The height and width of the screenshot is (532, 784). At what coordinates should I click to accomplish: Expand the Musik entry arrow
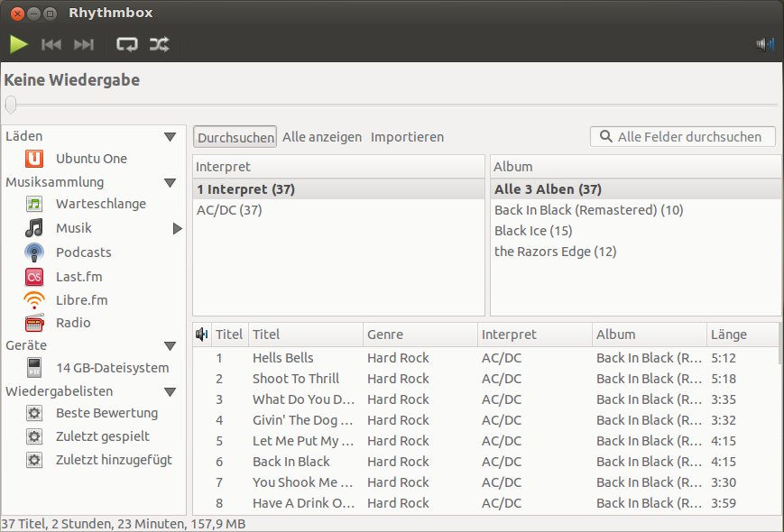pos(177,228)
